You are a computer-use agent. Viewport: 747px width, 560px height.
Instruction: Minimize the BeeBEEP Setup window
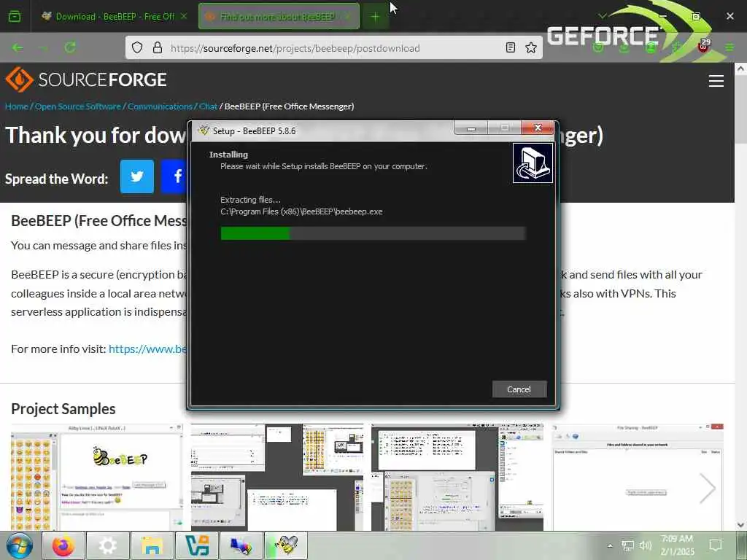tap(471, 128)
